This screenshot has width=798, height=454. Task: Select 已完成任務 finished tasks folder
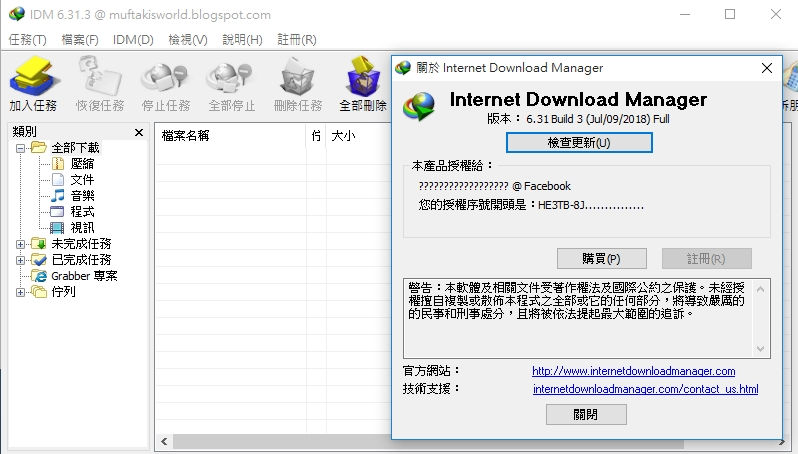(x=81, y=260)
